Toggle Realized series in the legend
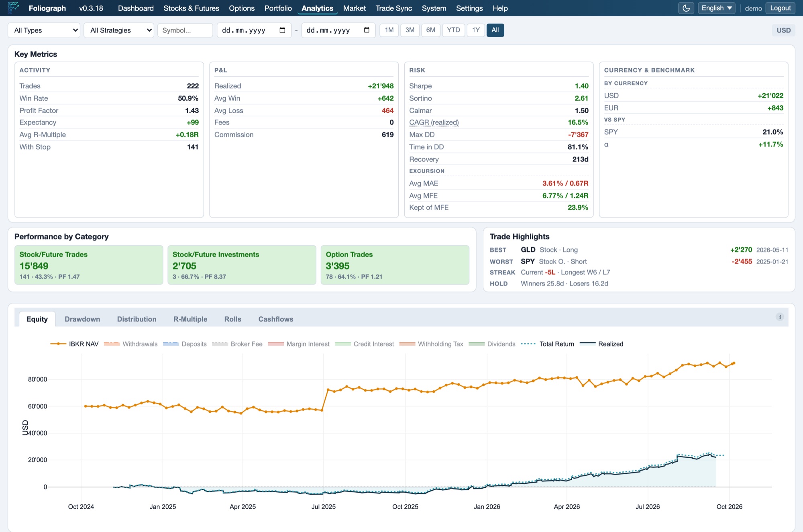803x532 pixels. tap(601, 344)
